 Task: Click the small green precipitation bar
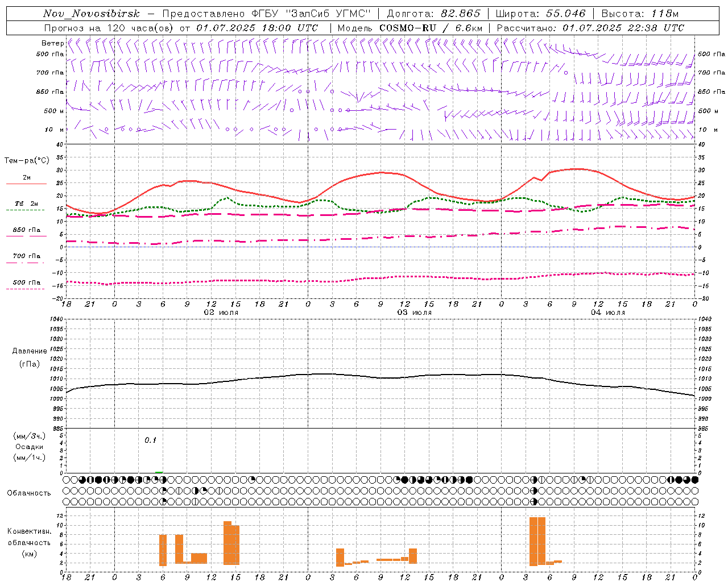point(159,472)
